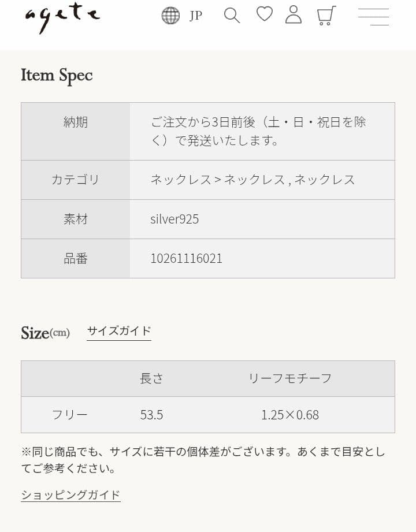416x532 pixels.
Task: Open the hamburger menu
Action: [374, 17]
